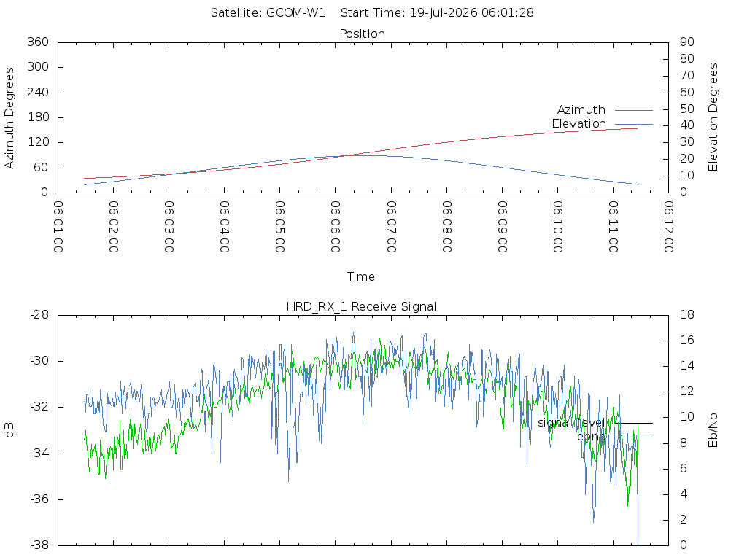Click the 06:12:00 time tick label
Screen dimensions: 747x560
[x=669, y=227]
